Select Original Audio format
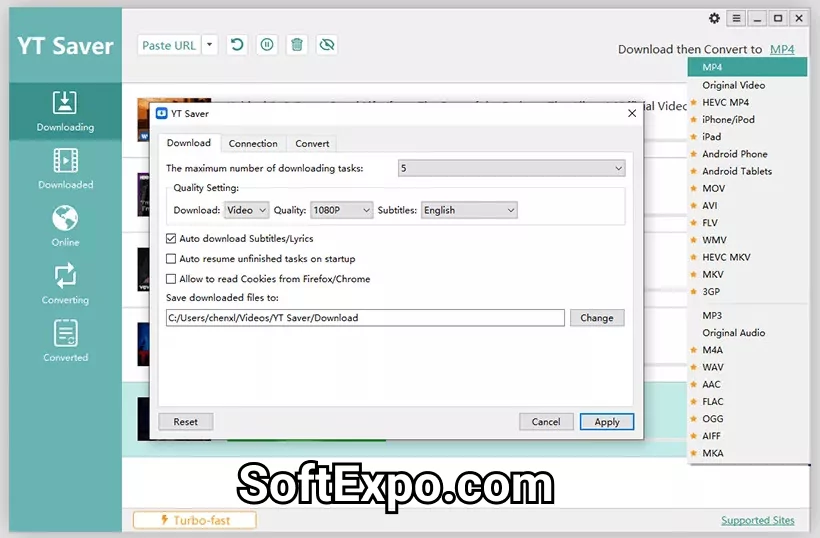Viewport: 820px width, 538px height. (x=747, y=333)
